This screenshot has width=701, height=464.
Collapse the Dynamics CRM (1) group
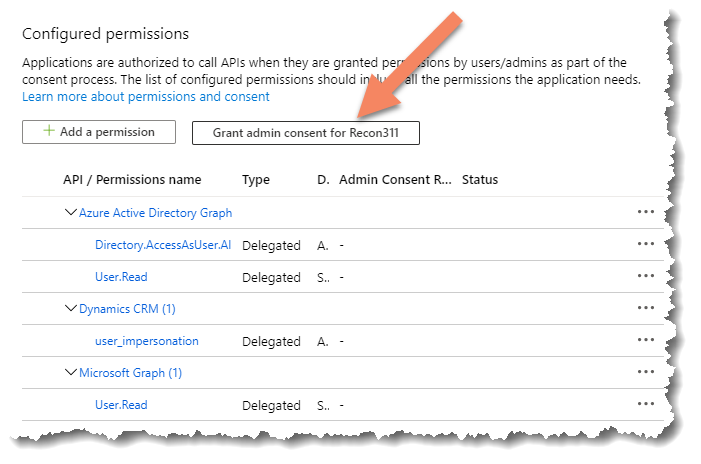click(70, 308)
